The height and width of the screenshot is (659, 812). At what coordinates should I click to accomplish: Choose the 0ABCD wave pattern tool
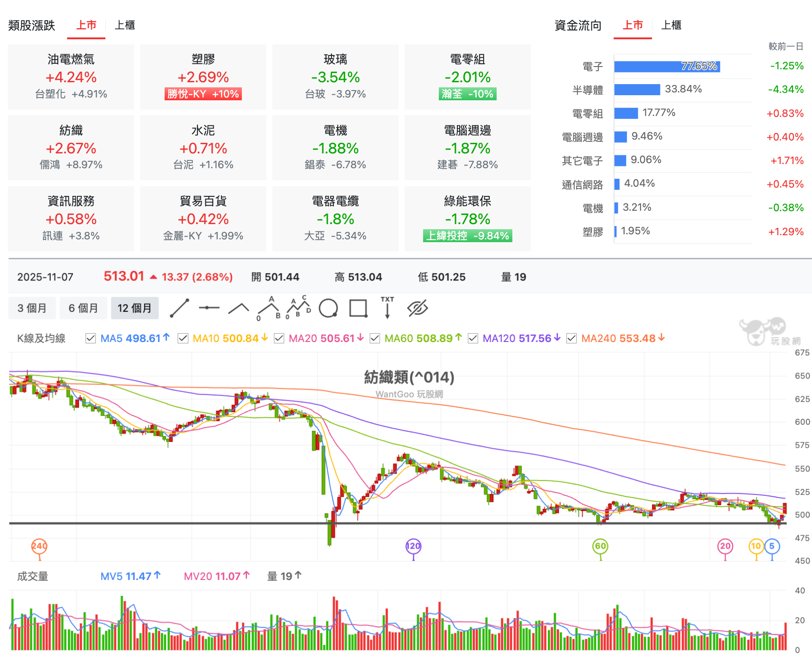pyautogui.click(x=298, y=308)
